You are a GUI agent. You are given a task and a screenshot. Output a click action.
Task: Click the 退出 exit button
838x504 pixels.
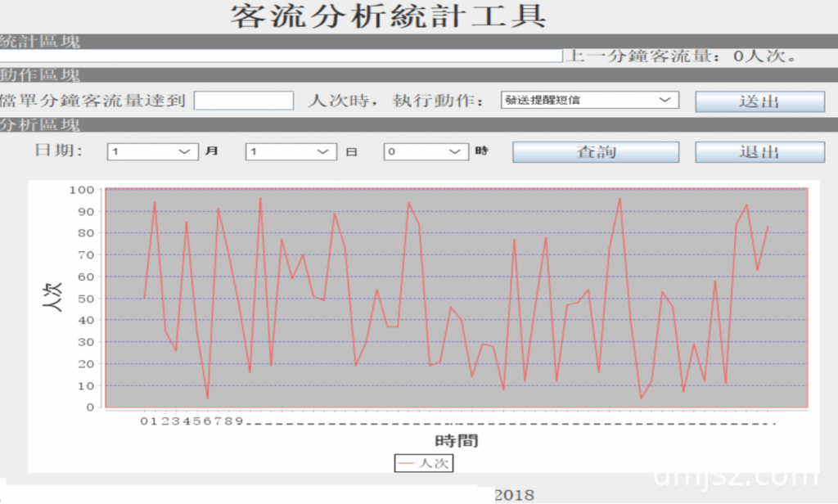759,152
